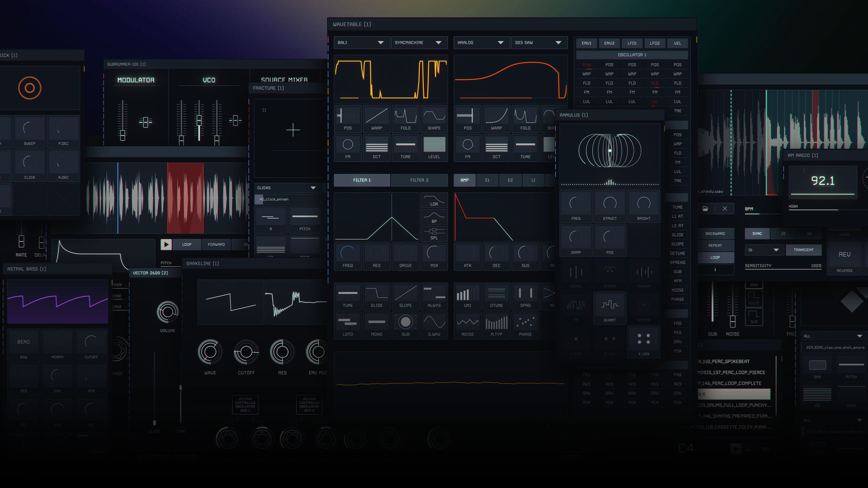
Task: Select the BP band-pass filter icon
Action: click(434, 216)
